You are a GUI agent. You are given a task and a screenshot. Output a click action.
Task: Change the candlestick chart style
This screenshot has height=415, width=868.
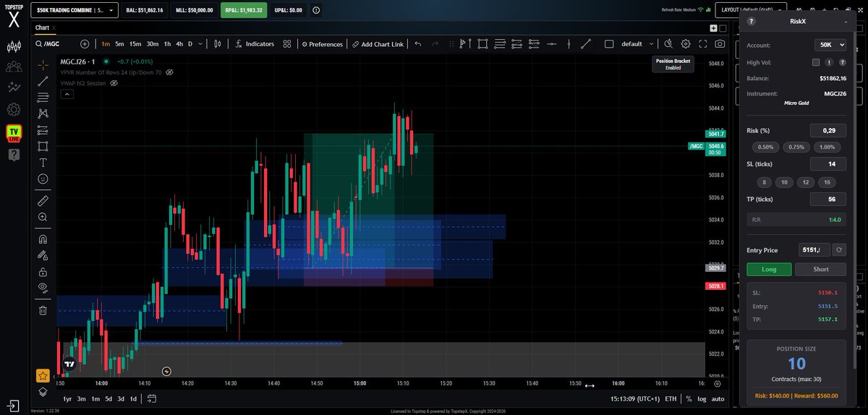217,44
